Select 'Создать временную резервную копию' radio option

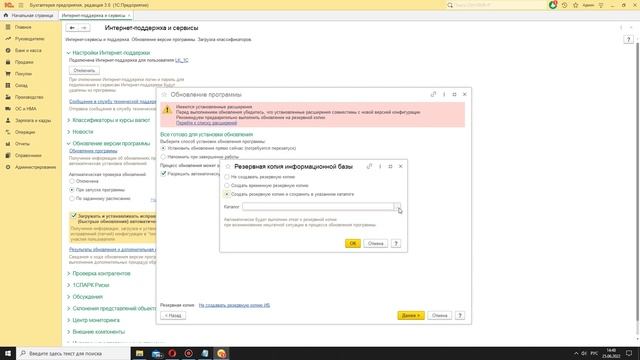[x=227, y=185]
